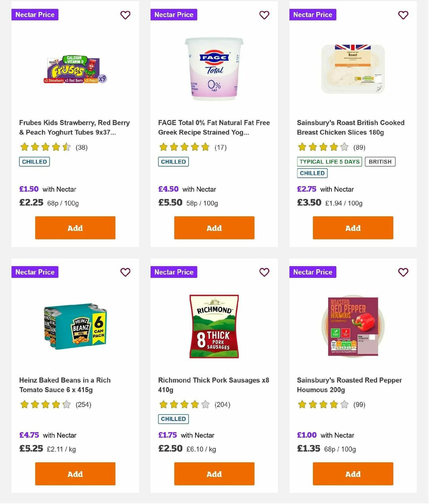Viewport: 429px width, 504px height.
Task: Favourite the FAGE Total Greek yoghurt product
Action: pyautogui.click(x=264, y=15)
